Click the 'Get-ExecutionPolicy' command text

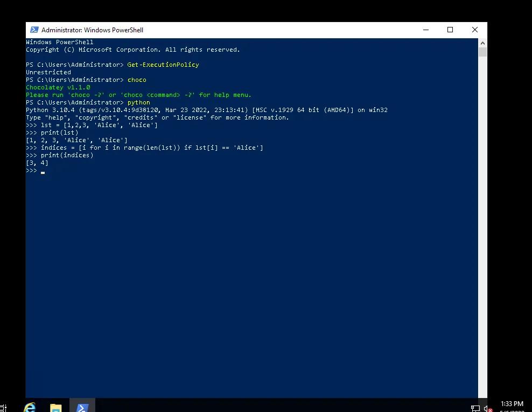click(163, 65)
